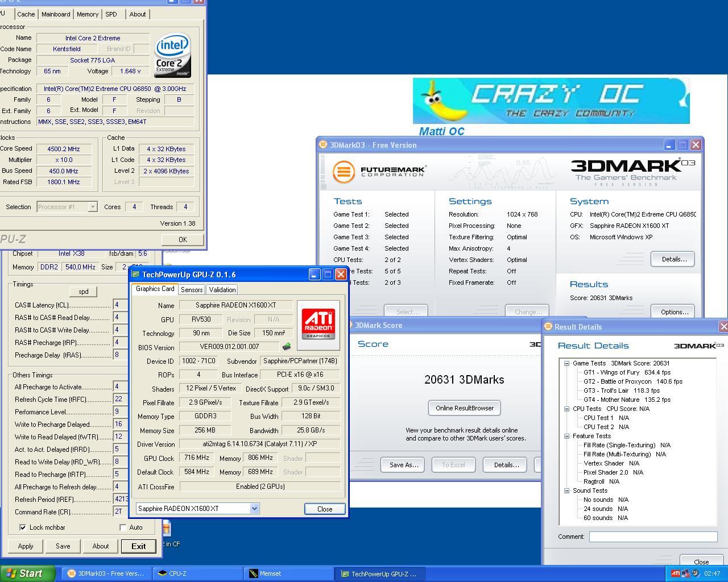728x582 pixels.
Task: Toggle Auto checkbox in Memset
Action: (123, 527)
